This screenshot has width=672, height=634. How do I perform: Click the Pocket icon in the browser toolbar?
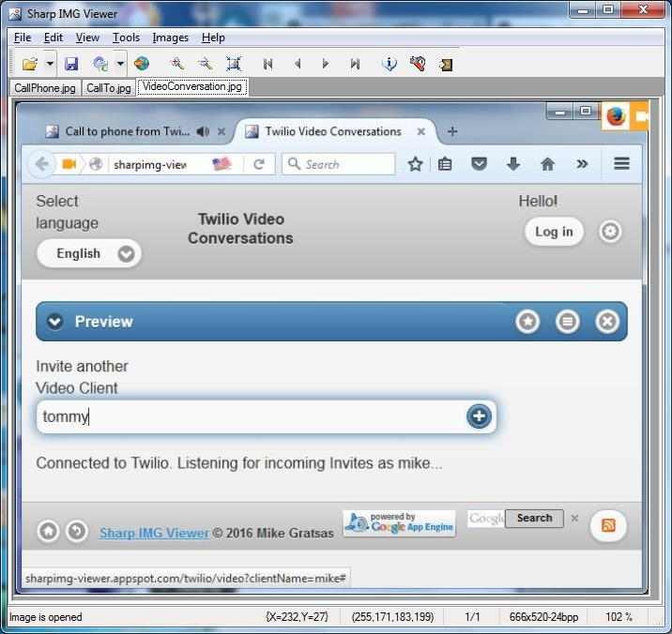click(479, 163)
